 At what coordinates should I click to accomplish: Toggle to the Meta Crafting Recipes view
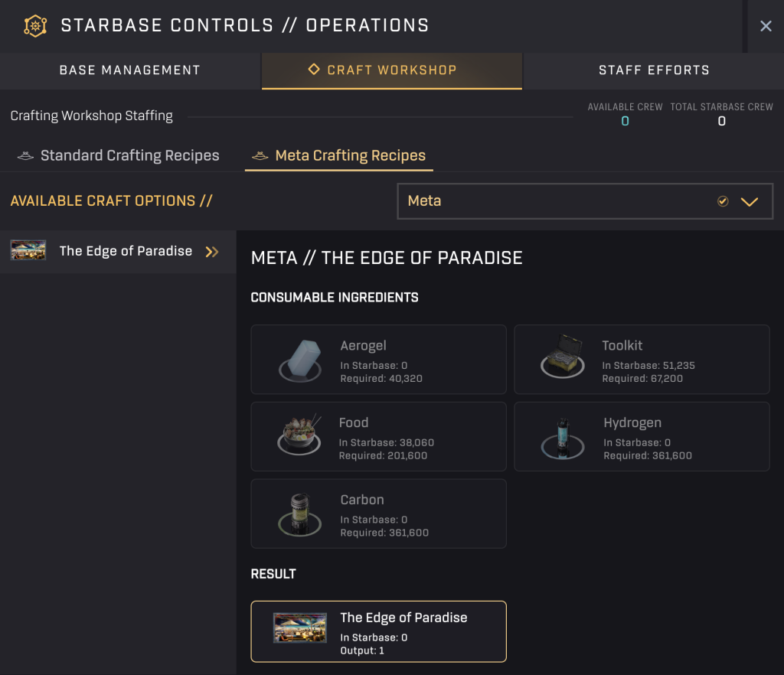tap(349, 155)
